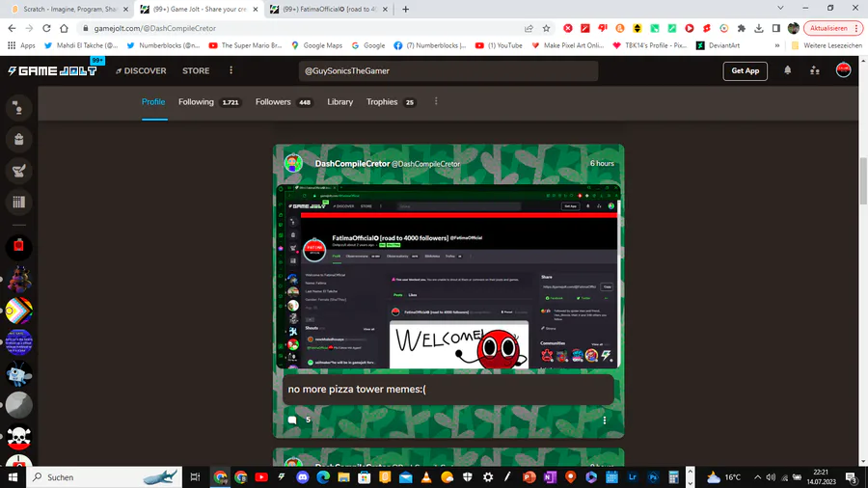Viewport: 868px width, 488px height.
Task: Share this page from the address bar
Action: 529,28
